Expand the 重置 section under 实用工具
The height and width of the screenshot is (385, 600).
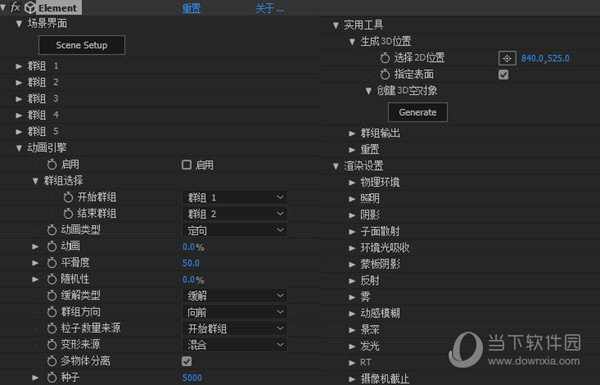[352, 150]
